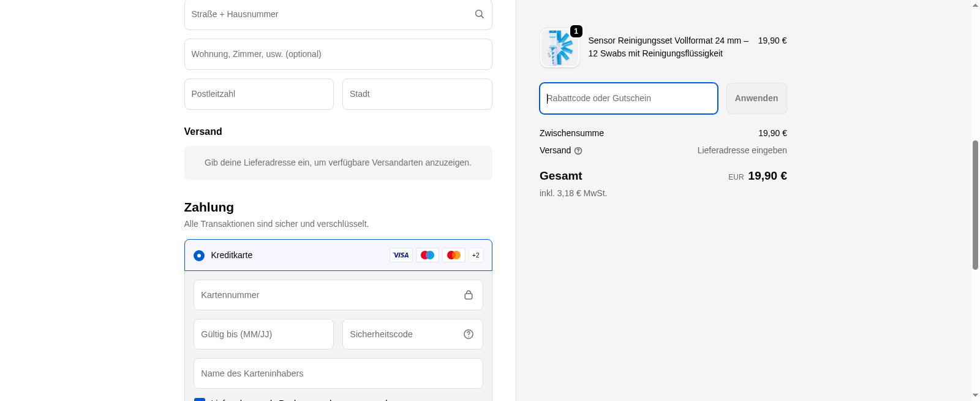Show more card types via +2 badge

(x=476, y=255)
